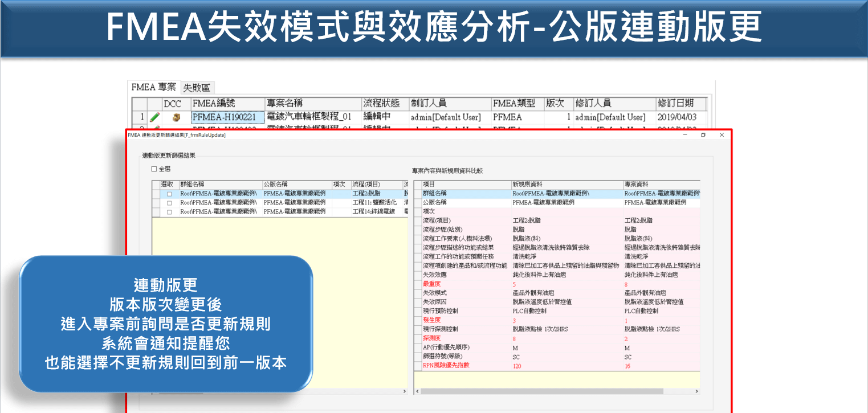868x413 pixels.
Task: Close the F_frmRuleUpdate dialog
Action: pyautogui.click(x=722, y=135)
